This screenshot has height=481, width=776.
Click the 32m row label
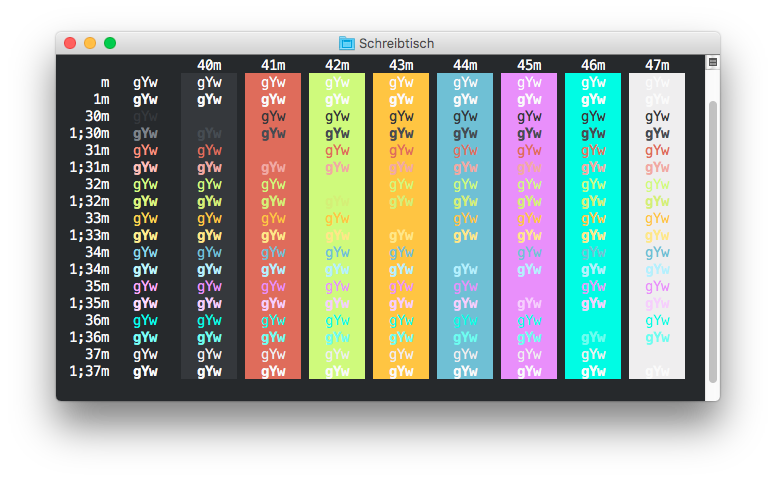click(97, 184)
